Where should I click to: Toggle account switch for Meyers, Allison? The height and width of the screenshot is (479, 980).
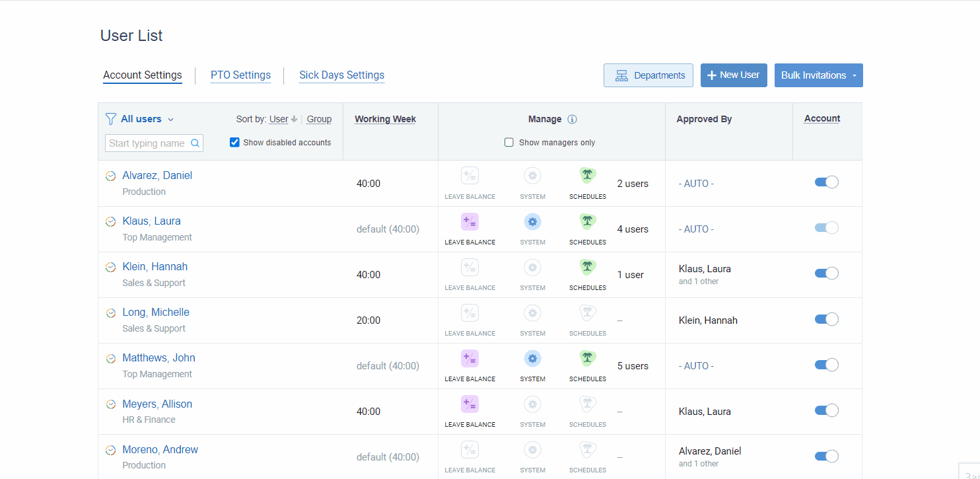point(827,410)
